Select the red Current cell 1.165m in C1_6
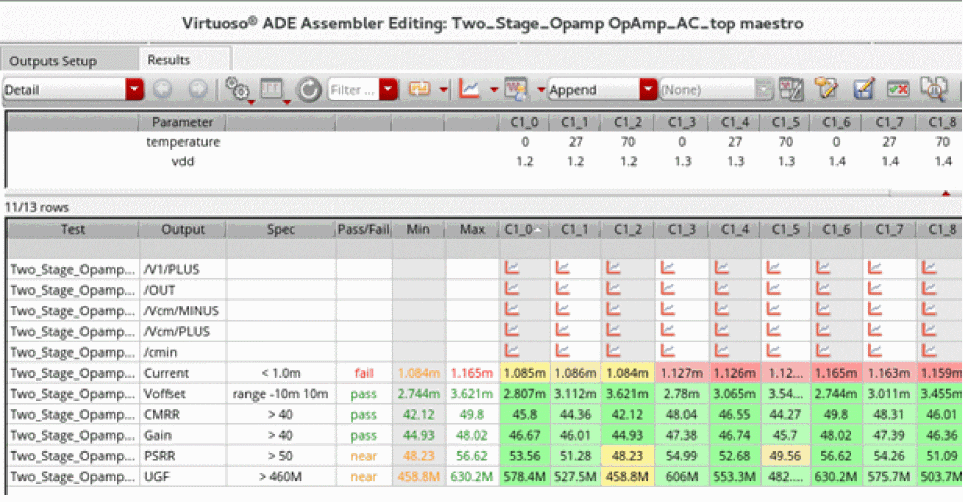Viewport: 963px width, 502px height. tap(837, 372)
